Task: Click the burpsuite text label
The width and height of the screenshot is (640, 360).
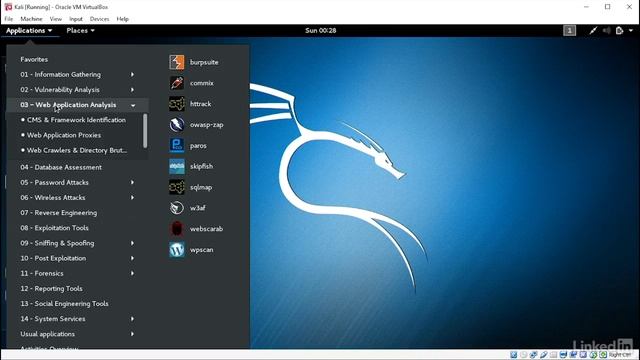Action: 204,62
